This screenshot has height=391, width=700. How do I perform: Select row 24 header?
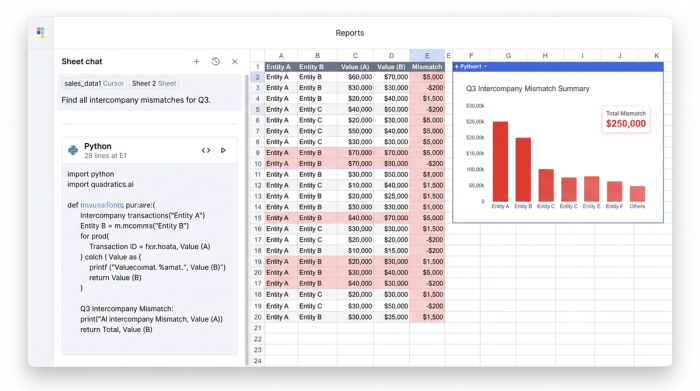click(258, 361)
